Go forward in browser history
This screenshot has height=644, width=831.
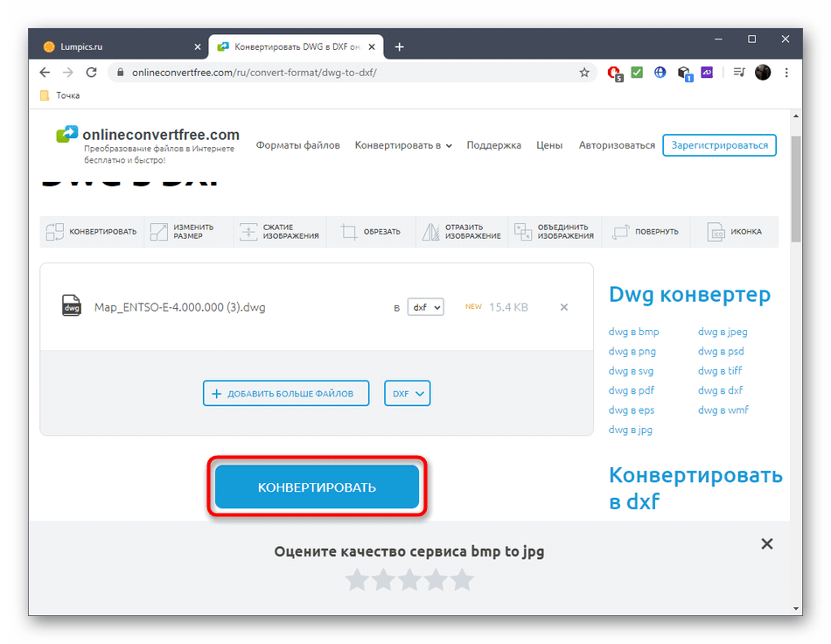coord(68,72)
